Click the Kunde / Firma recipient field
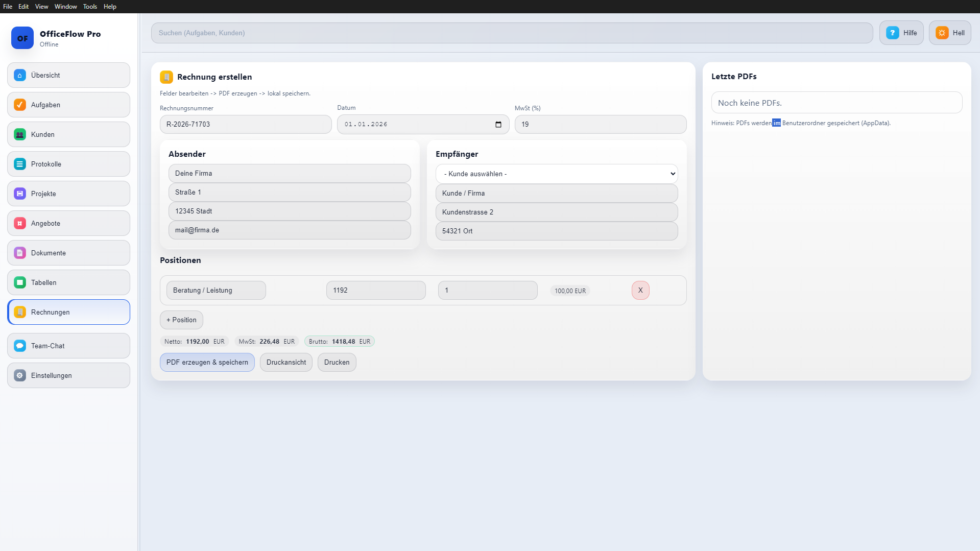 pyautogui.click(x=557, y=193)
